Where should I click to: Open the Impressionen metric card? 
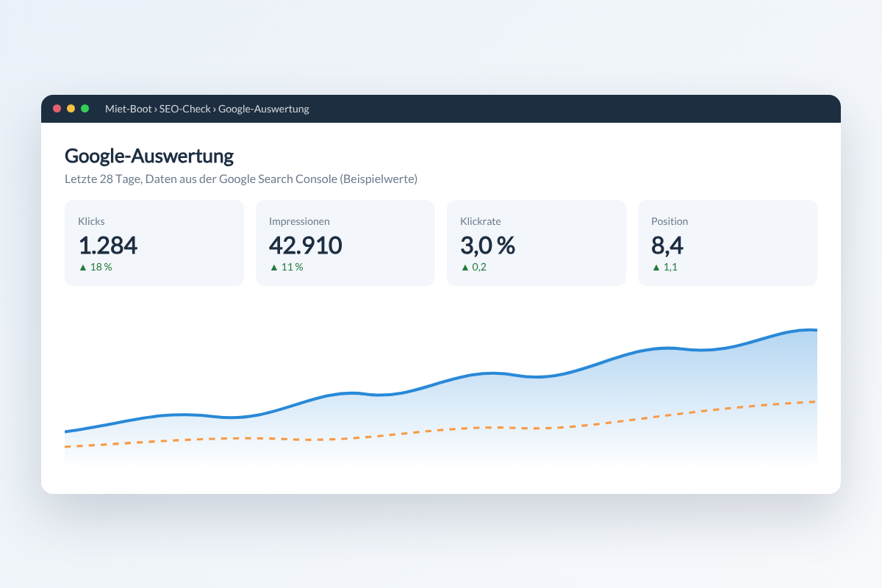tap(345, 243)
